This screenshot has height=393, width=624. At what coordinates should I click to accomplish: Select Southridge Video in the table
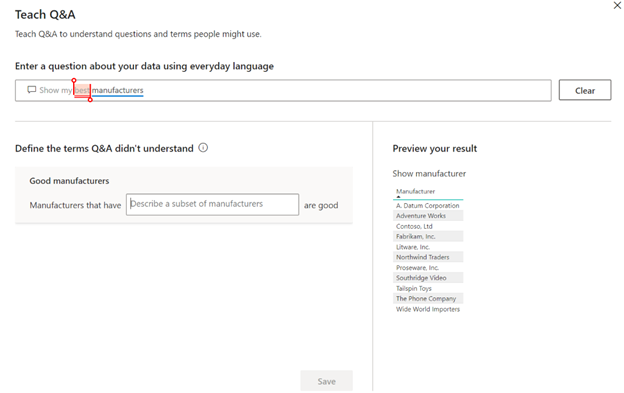(428, 278)
